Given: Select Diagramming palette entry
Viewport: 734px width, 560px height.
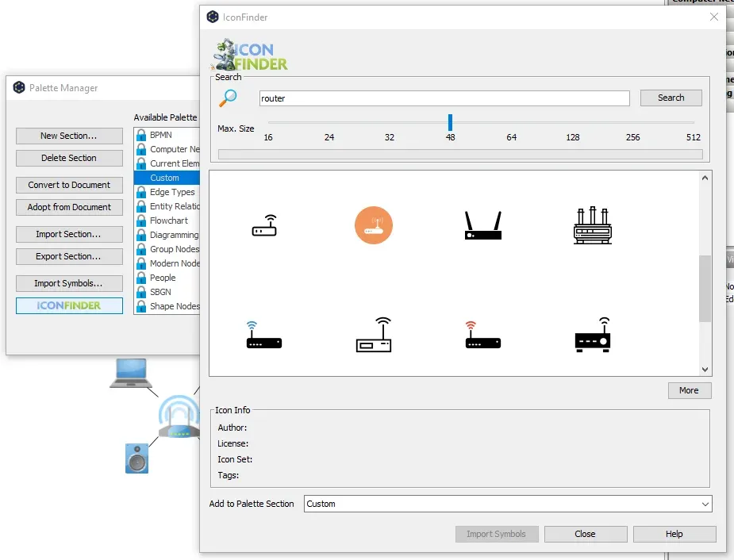Looking at the screenshot, I should click(x=167, y=235).
